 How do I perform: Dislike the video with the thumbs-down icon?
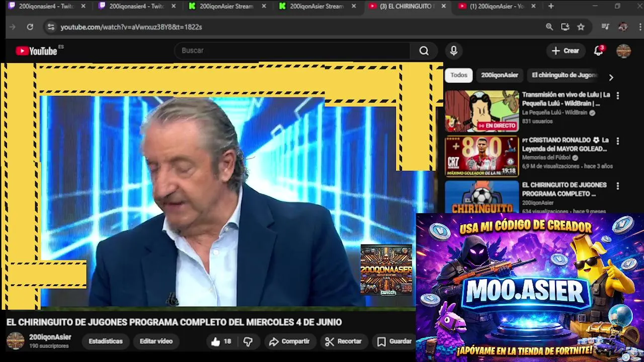point(248,341)
